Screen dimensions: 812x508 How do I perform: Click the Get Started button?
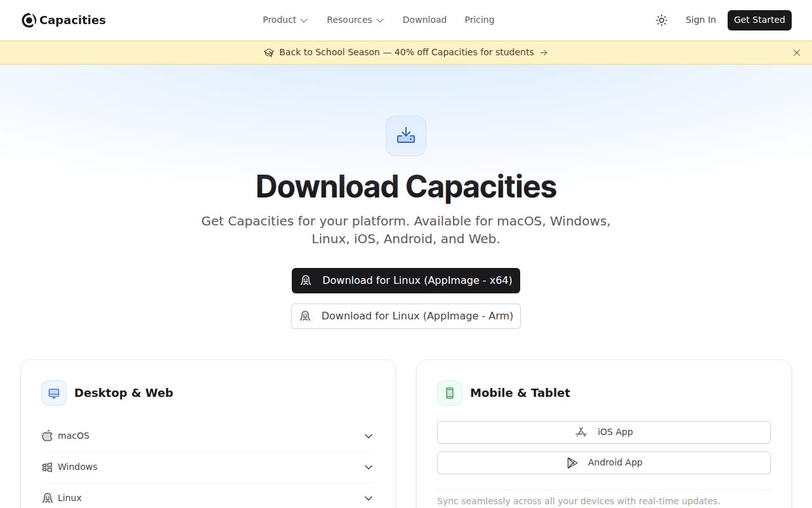coord(759,20)
